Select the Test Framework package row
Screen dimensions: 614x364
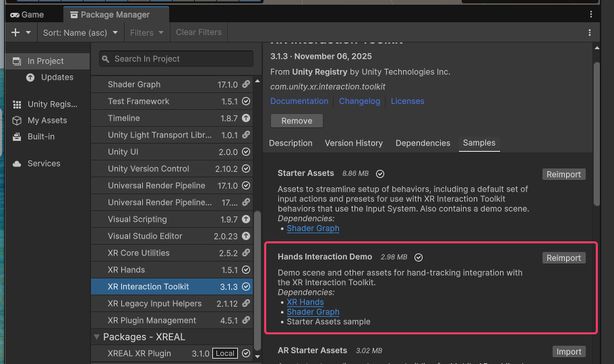click(172, 101)
